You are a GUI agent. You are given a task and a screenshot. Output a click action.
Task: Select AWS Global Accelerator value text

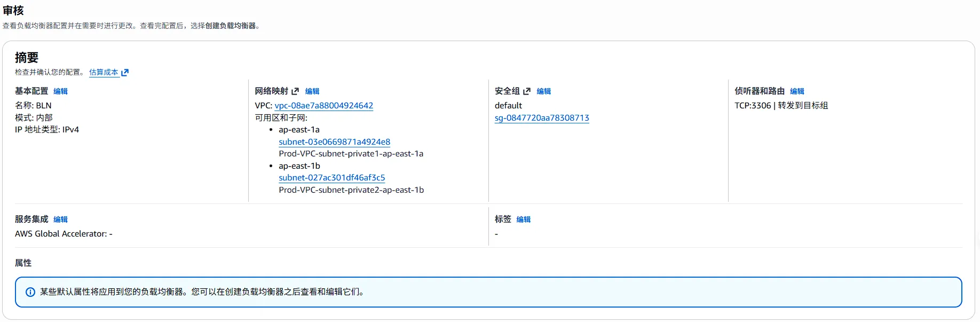tap(64, 234)
